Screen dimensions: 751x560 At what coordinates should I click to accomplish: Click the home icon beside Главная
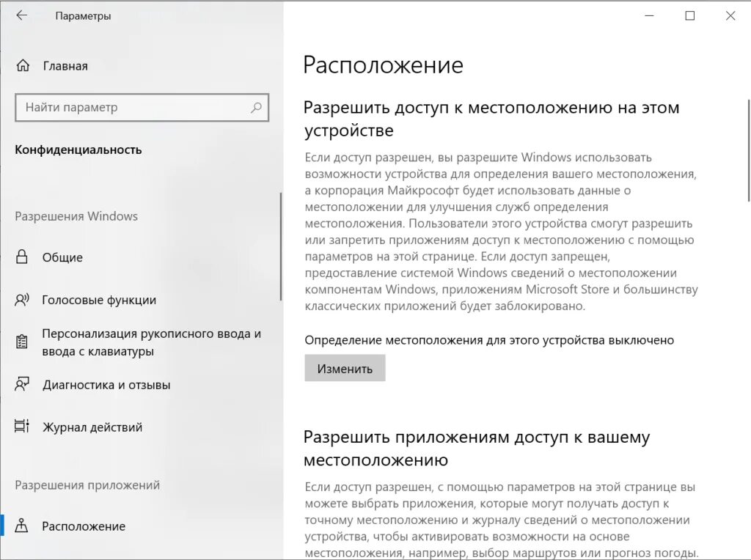(x=23, y=65)
